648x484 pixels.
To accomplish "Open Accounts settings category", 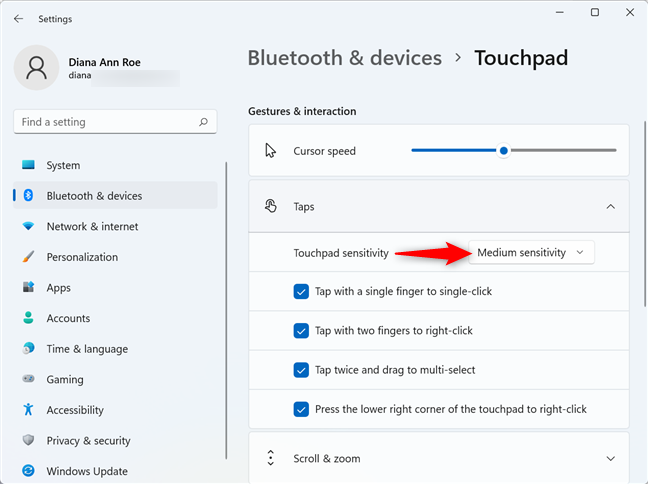I will click(x=115, y=318).
